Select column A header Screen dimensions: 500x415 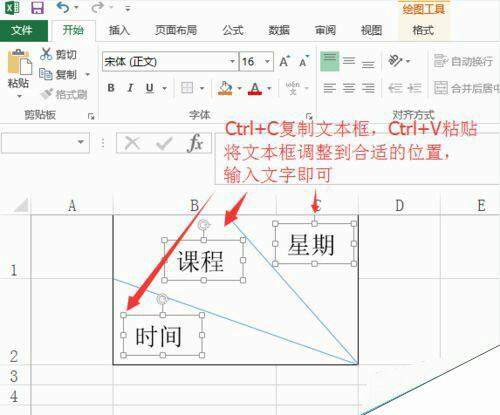click(72, 206)
